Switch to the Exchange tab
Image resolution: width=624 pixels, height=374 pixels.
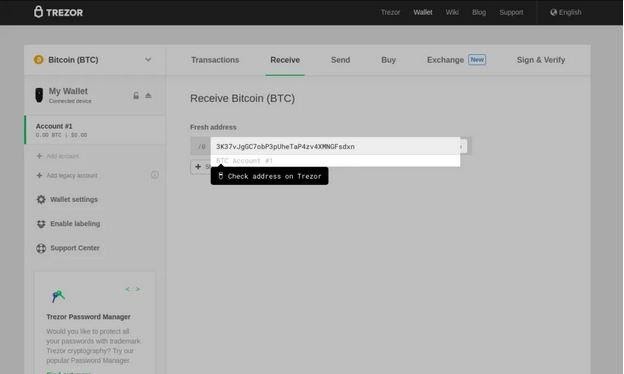445,60
